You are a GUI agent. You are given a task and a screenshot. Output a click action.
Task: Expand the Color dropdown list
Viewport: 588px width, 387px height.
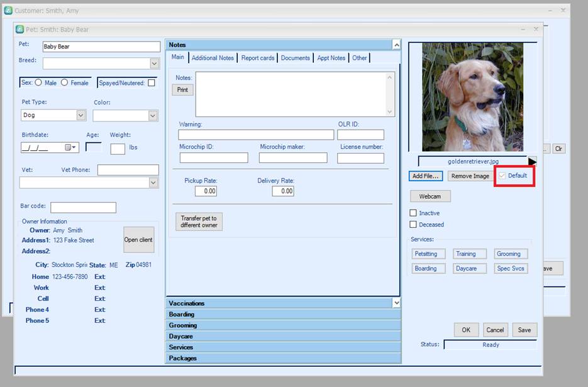coord(152,116)
